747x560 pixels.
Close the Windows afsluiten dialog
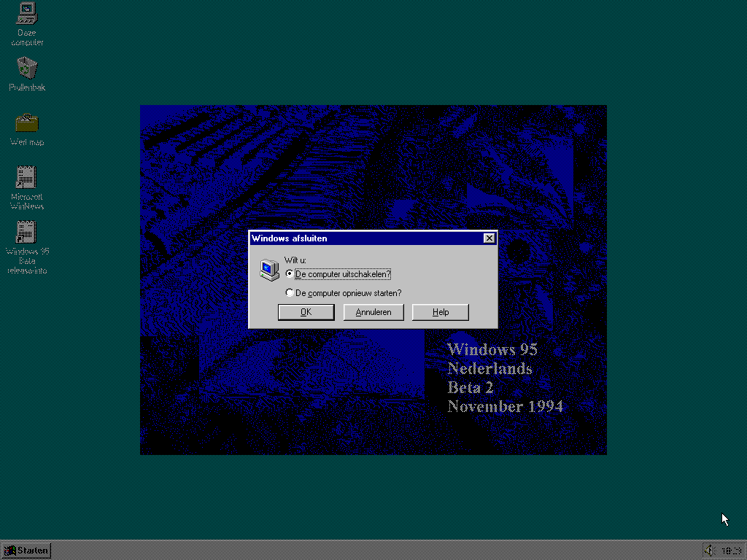coord(489,238)
